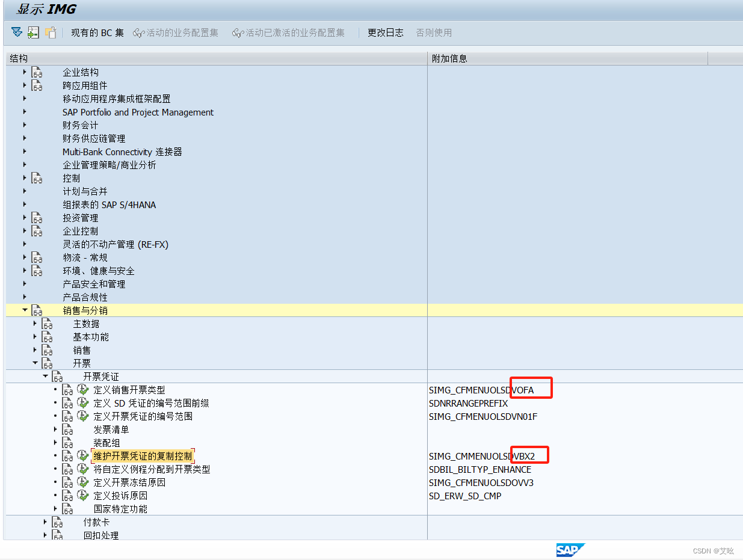
Task: Select the 定义销售开票类型 label
Action: [x=129, y=390]
